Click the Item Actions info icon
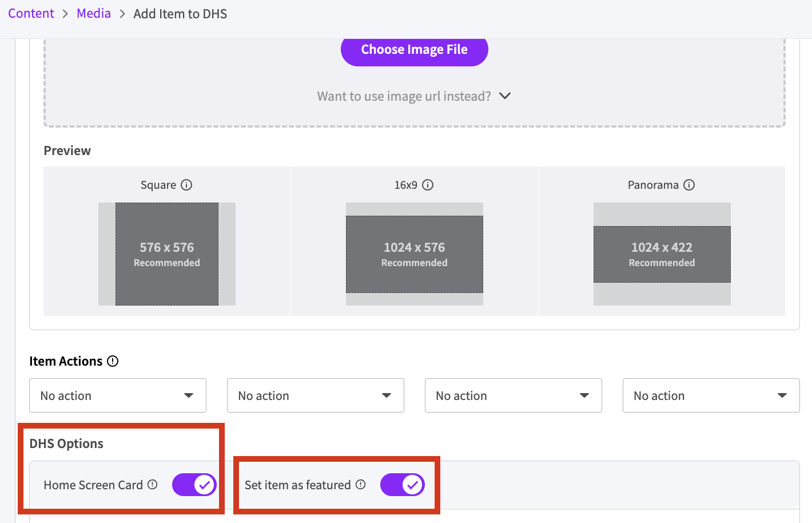 pos(113,361)
